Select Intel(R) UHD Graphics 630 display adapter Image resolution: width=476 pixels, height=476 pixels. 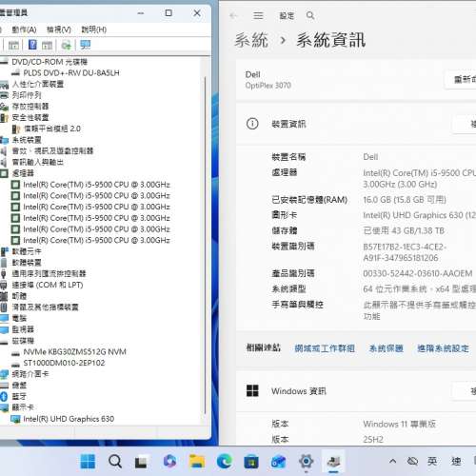click(x=69, y=419)
